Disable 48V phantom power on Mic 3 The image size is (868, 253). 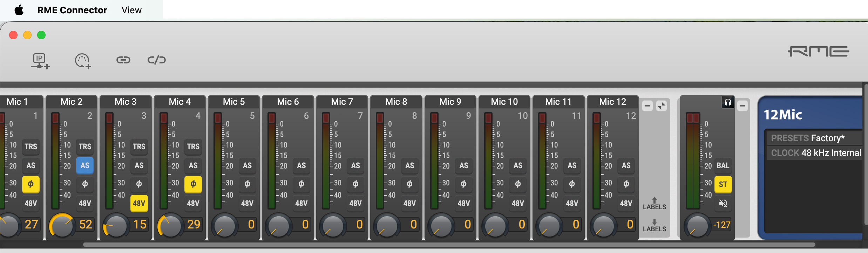tap(139, 203)
